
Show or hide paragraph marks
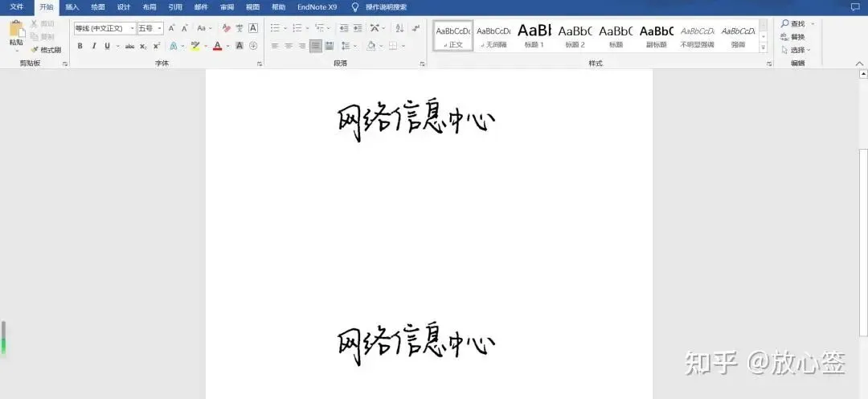pyautogui.click(x=416, y=28)
